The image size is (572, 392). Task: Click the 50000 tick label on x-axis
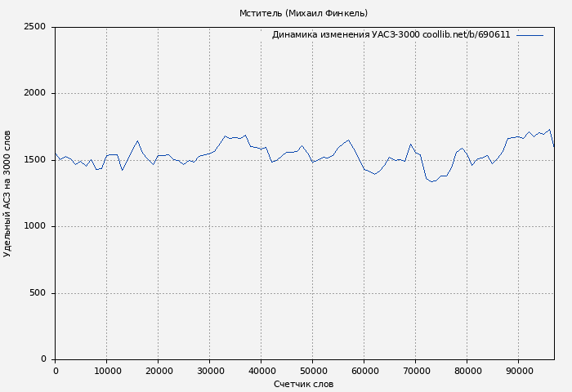(x=312, y=371)
